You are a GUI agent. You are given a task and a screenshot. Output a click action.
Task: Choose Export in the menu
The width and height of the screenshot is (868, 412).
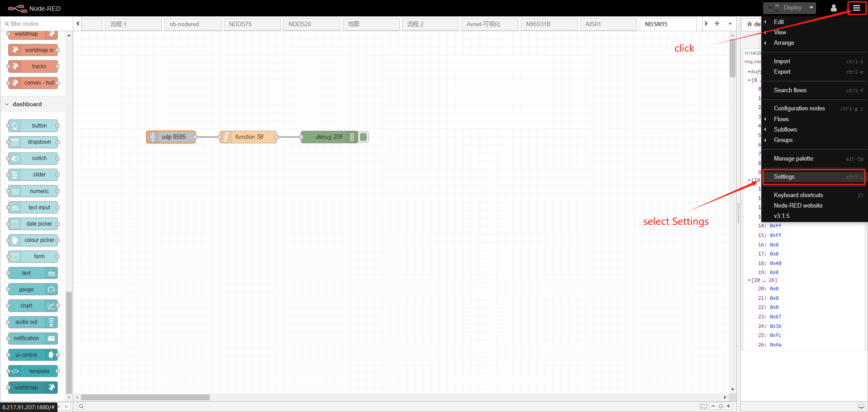click(814, 72)
